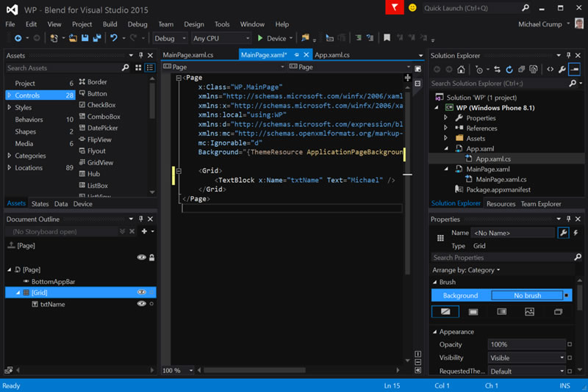Switch Assets panel to list view mode

click(x=150, y=68)
